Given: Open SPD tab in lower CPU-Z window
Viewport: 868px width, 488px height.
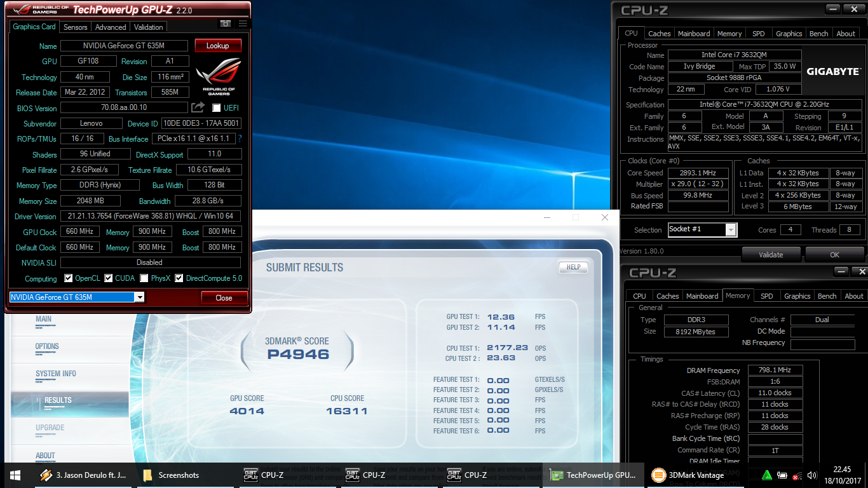Looking at the screenshot, I should pyautogui.click(x=767, y=296).
